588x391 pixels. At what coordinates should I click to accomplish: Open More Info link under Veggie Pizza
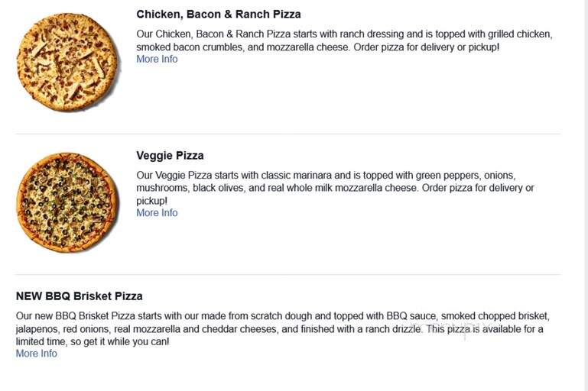coord(157,213)
